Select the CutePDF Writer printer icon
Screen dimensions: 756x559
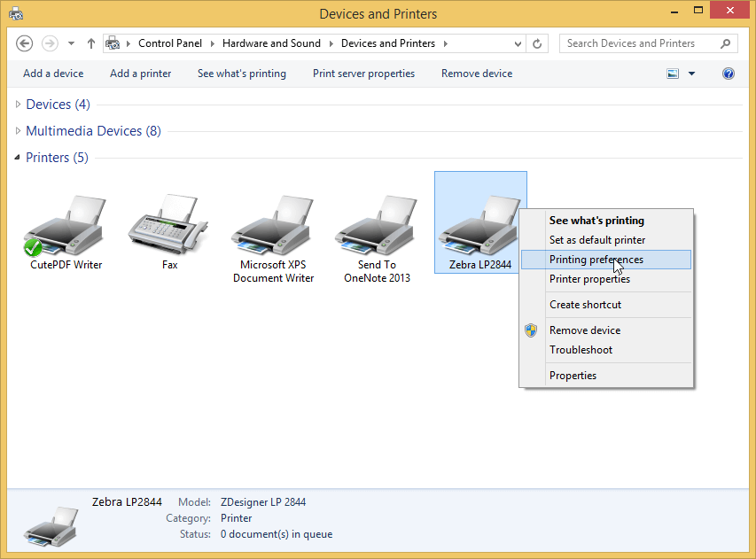click(x=66, y=226)
